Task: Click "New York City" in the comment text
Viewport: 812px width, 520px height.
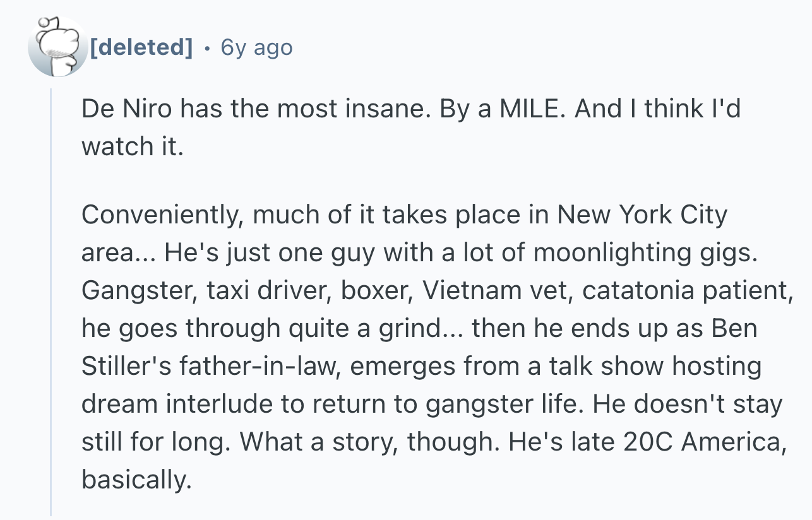Action: click(x=642, y=216)
